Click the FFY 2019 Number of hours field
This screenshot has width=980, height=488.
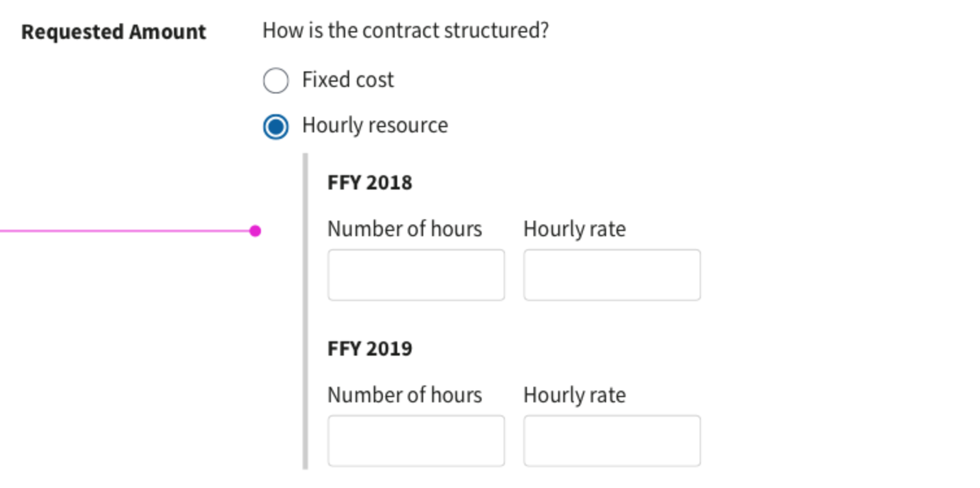coord(415,440)
